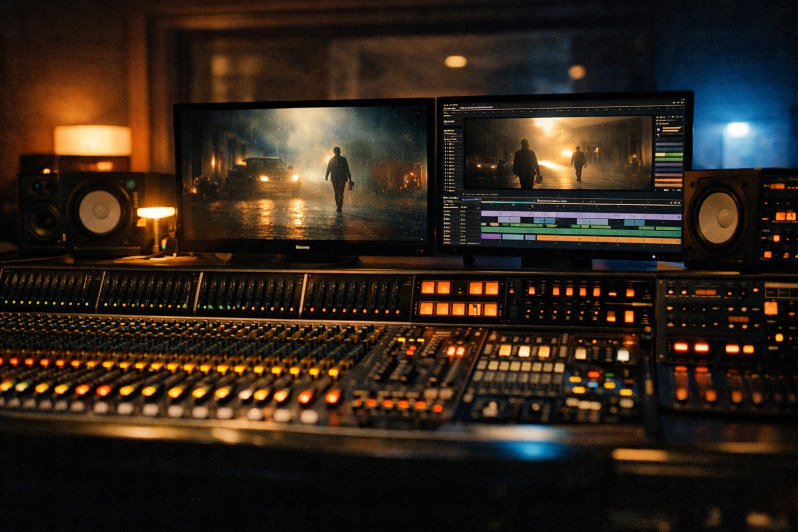Image resolution: width=798 pixels, height=532 pixels.
Task: Click the video preview viewer in the editor
Action: [558, 153]
